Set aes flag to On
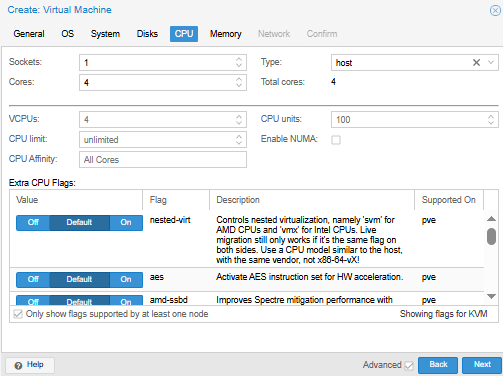503x376 pixels. point(126,280)
